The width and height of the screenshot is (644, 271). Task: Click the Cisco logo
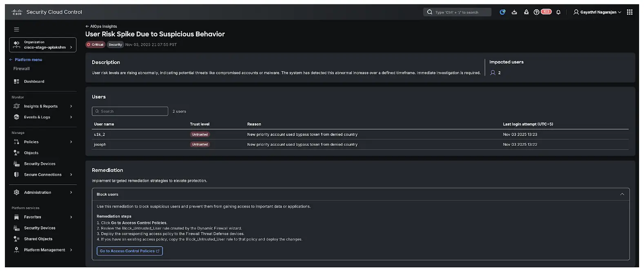point(17,12)
